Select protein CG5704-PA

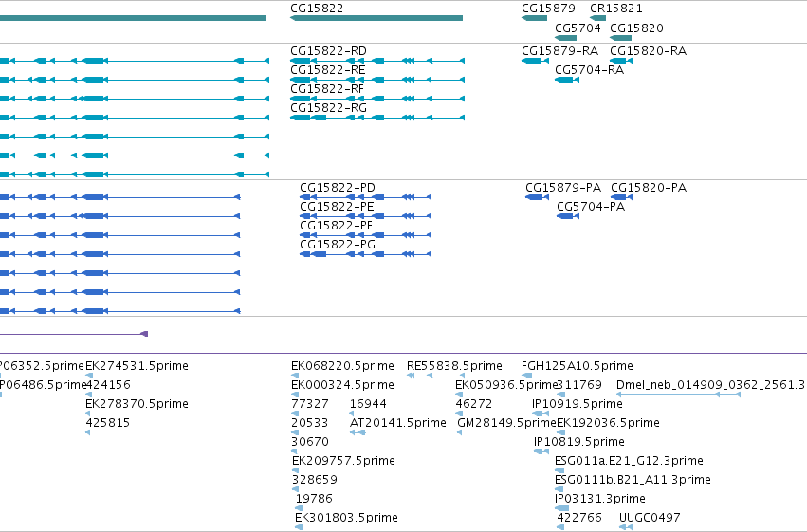[x=591, y=207]
